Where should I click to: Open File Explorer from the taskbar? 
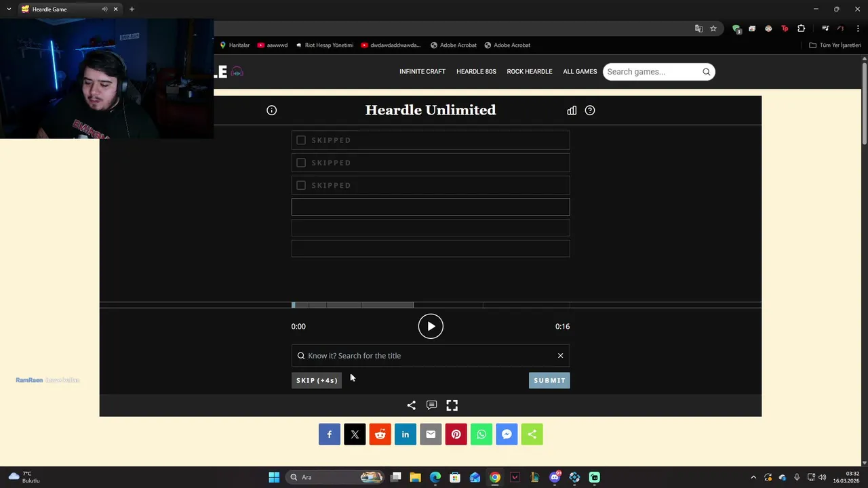pyautogui.click(x=416, y=477)
